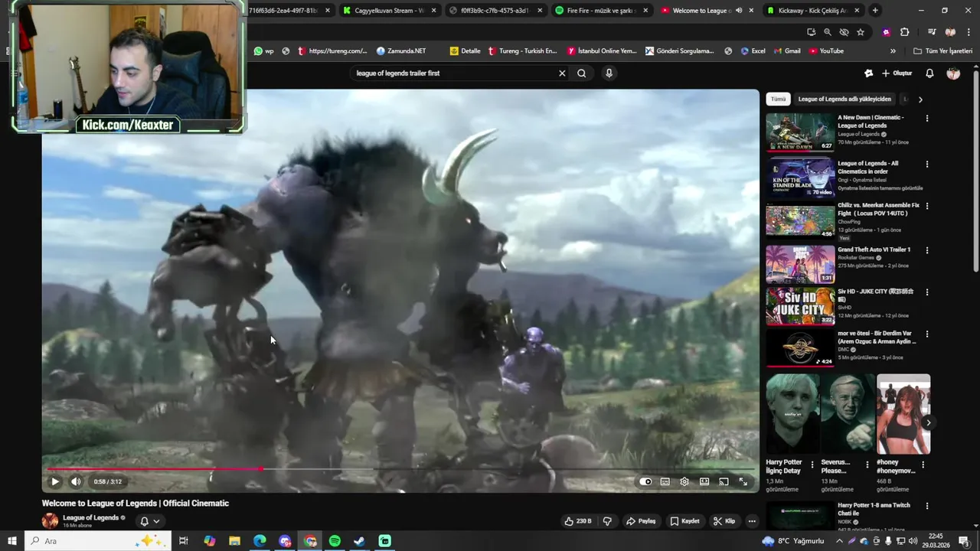Viewport: 980px width, 551px height.
Task: Show more filter chips with right arrow
Action: 920,99
